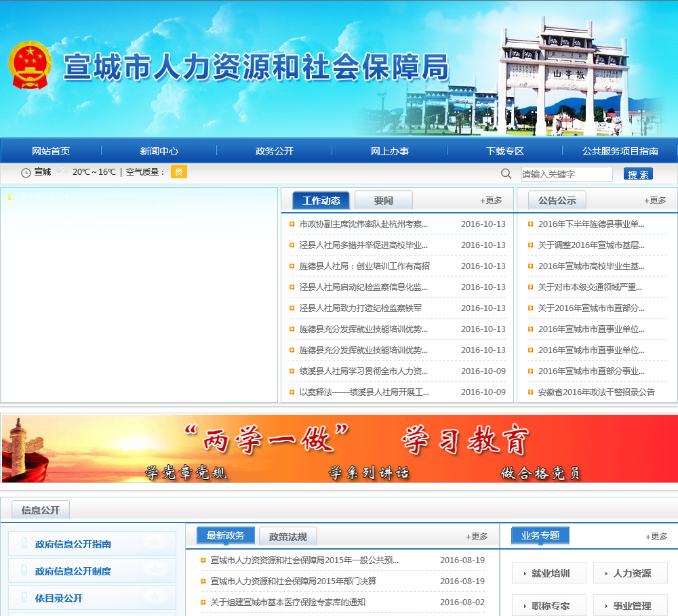Viewport: 678px width, 616px height.
Task: Open 网站首页 in the navigation bar
Action: tap(51, 151)
